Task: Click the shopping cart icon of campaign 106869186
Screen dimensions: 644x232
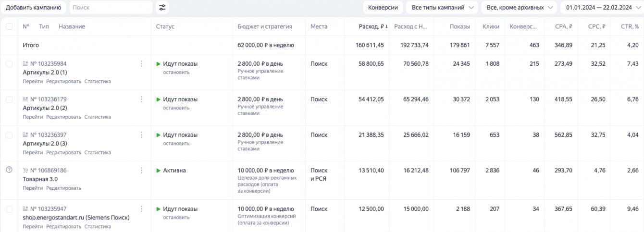Action: pos(25,171)
